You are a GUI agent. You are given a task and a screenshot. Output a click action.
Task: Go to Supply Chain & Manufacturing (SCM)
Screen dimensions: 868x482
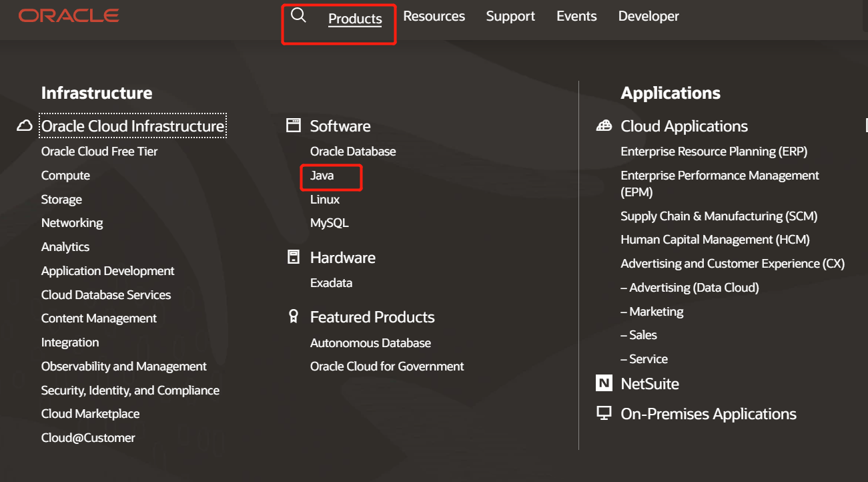point(719,216)
